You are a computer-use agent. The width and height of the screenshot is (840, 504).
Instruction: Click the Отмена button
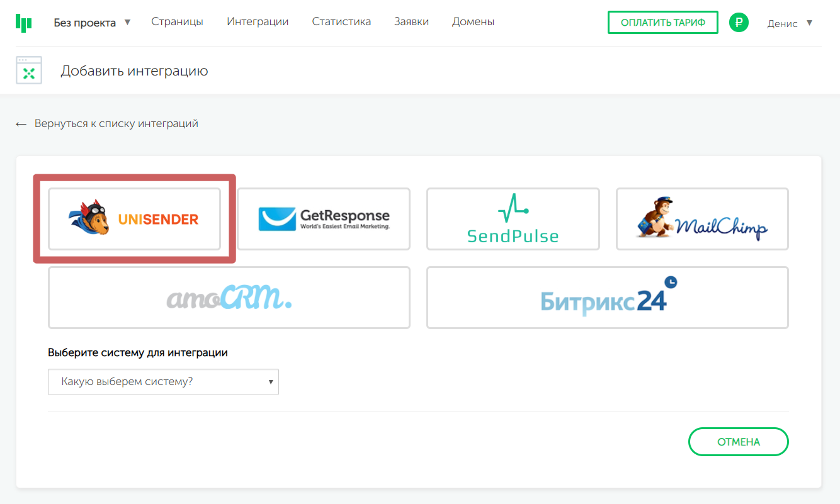click(738, 442)
